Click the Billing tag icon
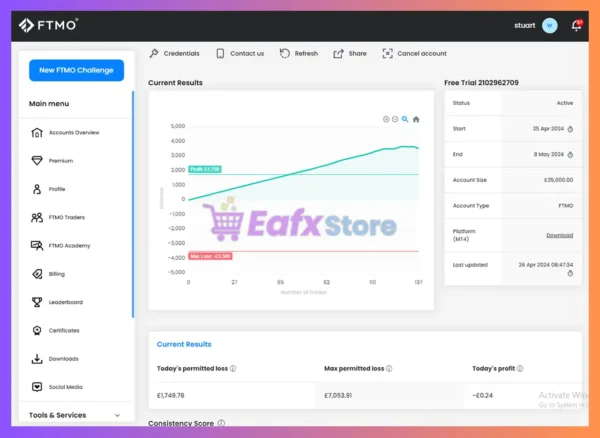600x438 pixels. click(x=37, y=274)
